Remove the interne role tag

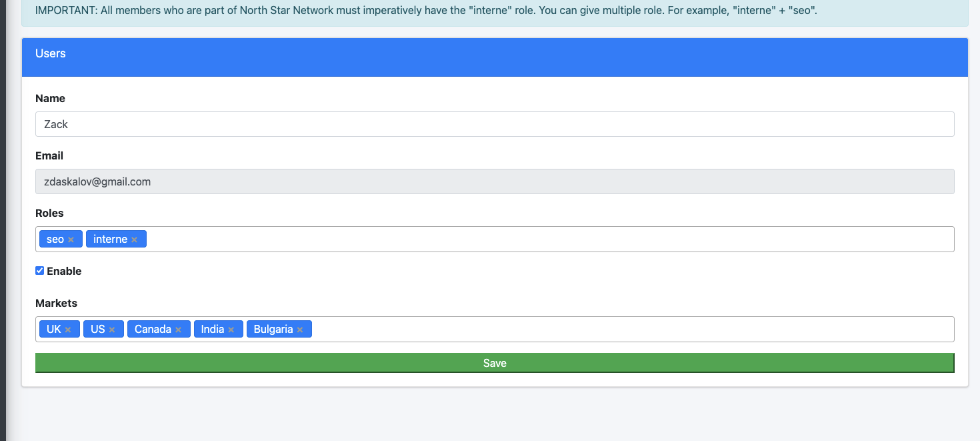pos(134,240)
